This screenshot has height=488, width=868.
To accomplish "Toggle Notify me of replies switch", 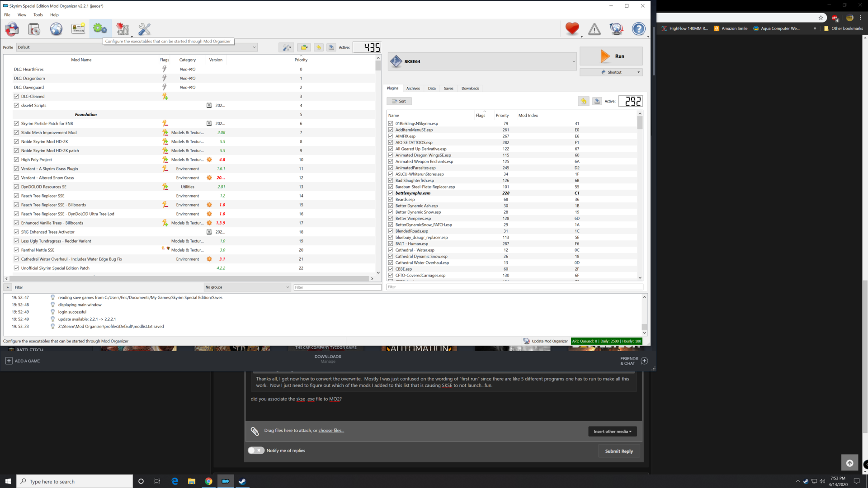I will [x=256, y=450].
